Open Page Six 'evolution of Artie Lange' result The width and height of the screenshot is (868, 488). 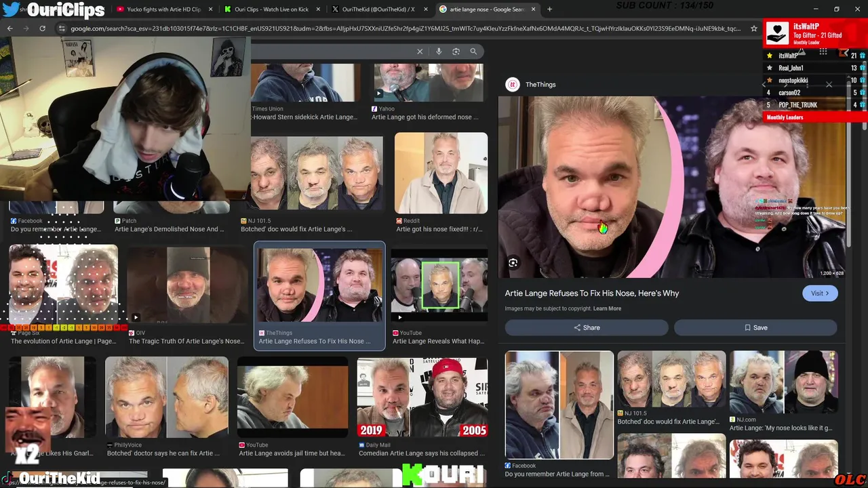pos(63,296)
